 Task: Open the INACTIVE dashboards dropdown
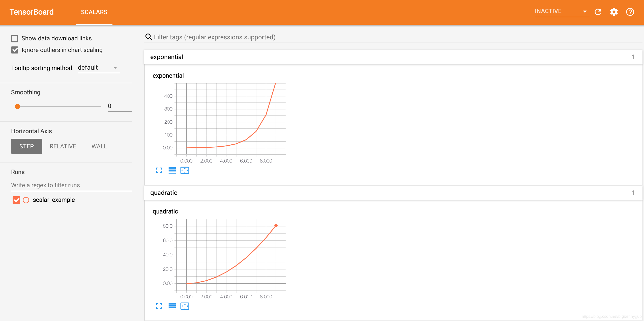[x=561, y=11]
